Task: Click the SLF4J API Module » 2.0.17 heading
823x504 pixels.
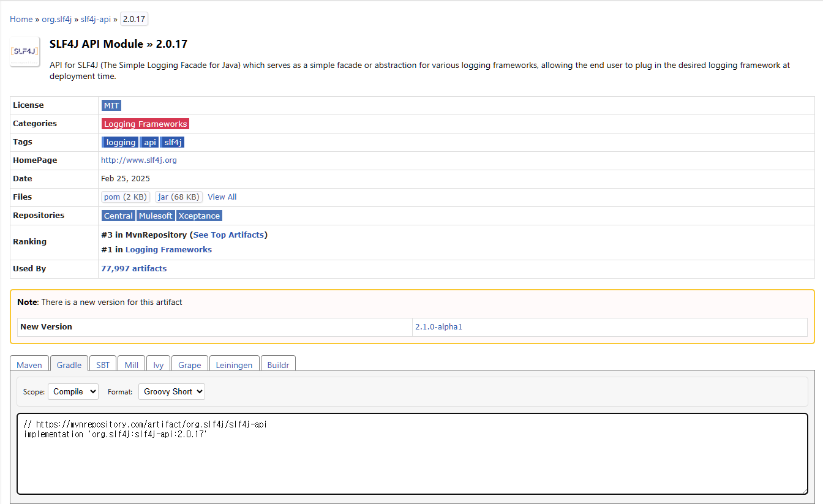Action: (x=118, y=44)
